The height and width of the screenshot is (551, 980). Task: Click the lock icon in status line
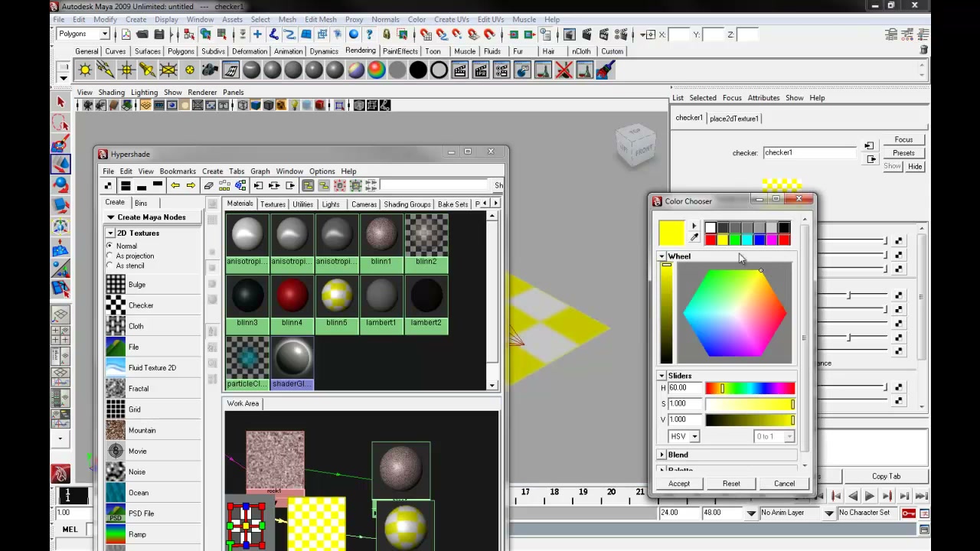click(387, 34)
